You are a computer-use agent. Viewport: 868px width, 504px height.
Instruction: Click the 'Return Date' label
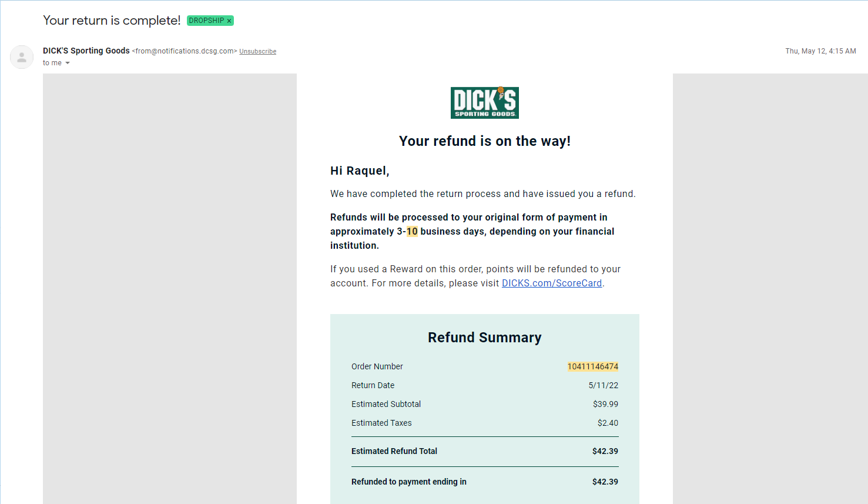pos(373,385)
